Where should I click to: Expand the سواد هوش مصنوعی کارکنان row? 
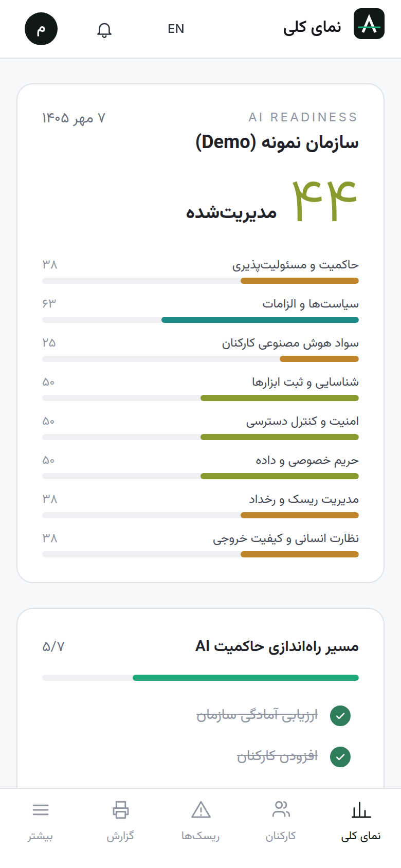coord(200,350)
